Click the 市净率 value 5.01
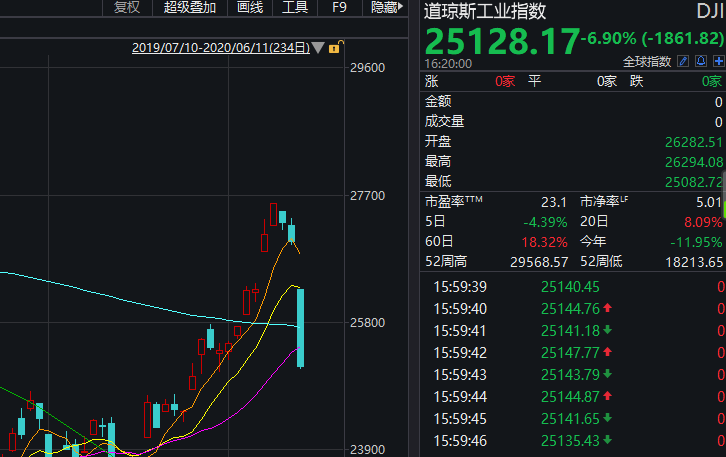 (x=709, y=202)
